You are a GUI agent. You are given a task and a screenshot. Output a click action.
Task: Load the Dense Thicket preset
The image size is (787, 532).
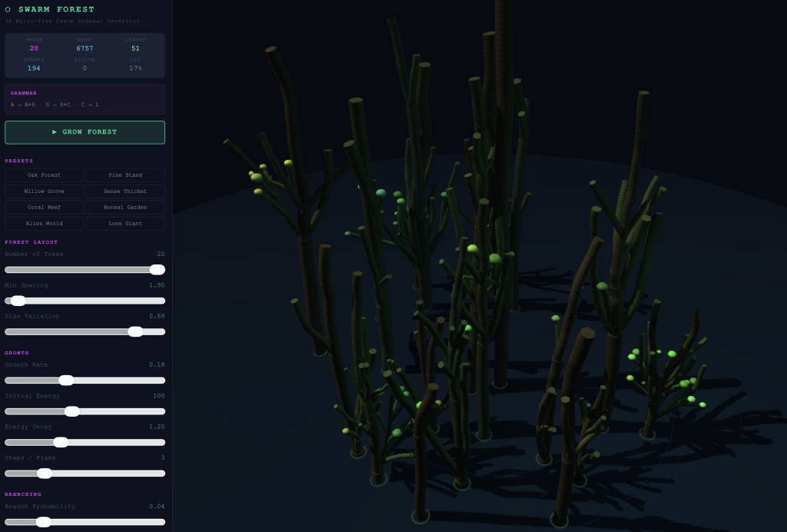click(125, 191)
